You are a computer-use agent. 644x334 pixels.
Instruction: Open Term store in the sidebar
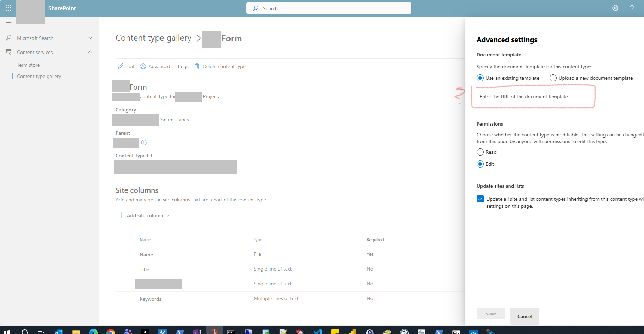(x=28, y=65)
